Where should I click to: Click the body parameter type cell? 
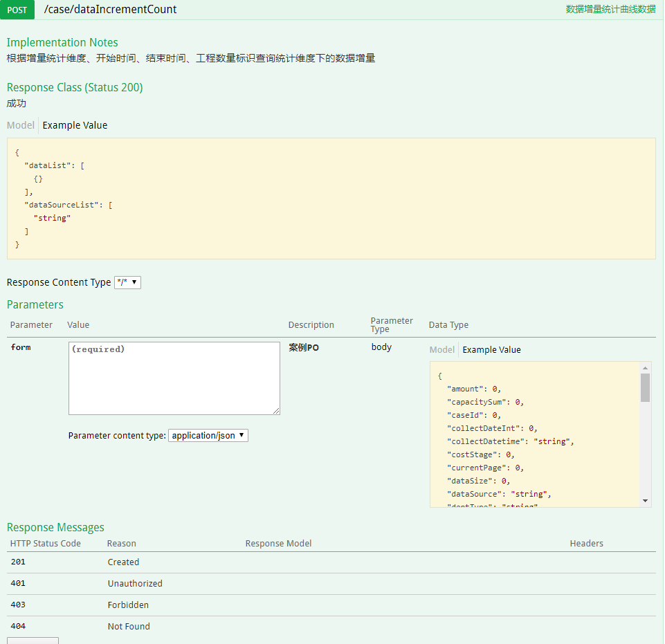[381, 347]
